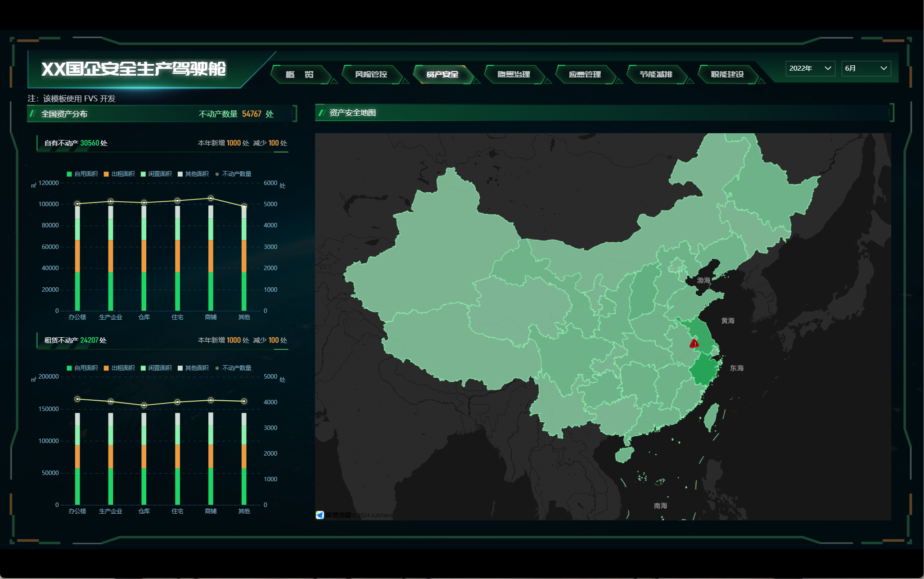Click the 不动产数量 circle marker above 其他 in the 租赁不动产 chart
The image size is (924, 579).
[244, 401]
